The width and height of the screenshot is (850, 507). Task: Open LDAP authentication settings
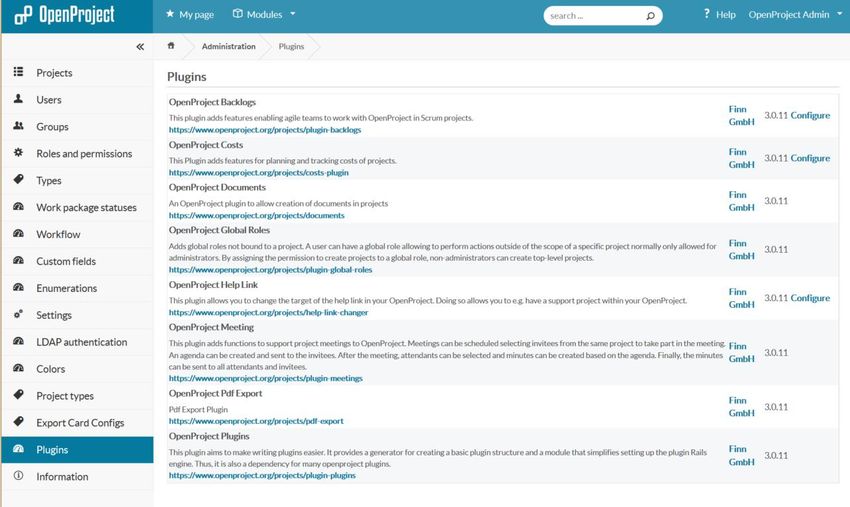coord(82,342)
